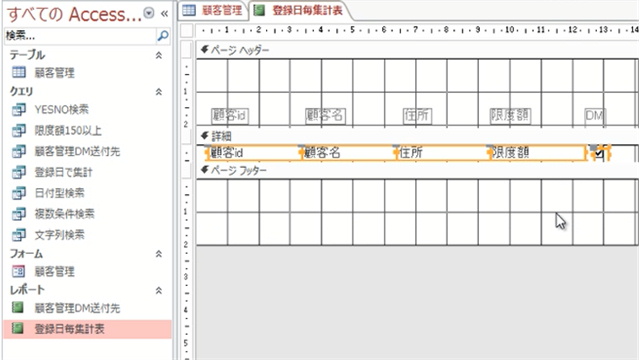This screenshot has width=640, height=360.
Task: Click the 顧客管理 table icon in navigation pane
Action: (19, 73)
